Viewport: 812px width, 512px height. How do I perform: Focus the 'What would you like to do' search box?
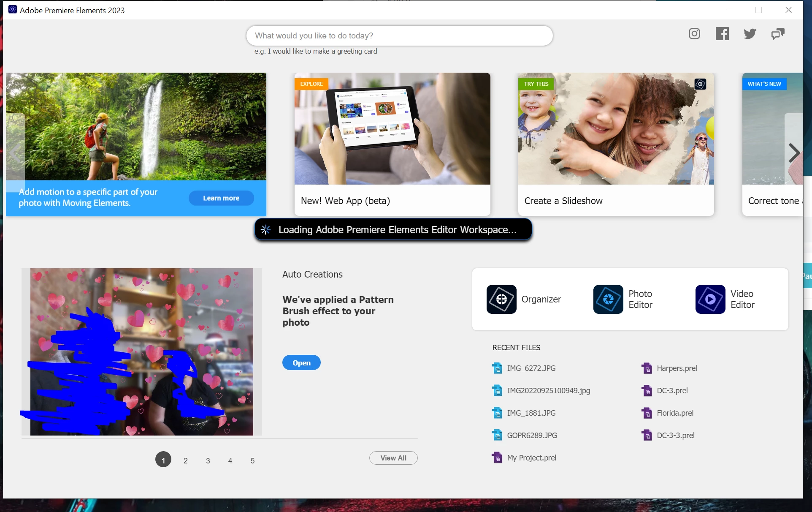point(399,36)
